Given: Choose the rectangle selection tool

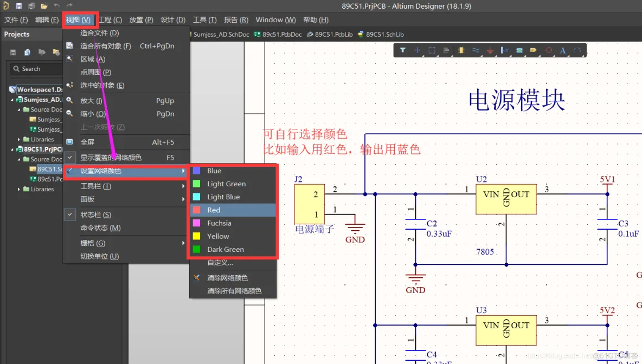Looking at the screenshot, I should (432, 50).
